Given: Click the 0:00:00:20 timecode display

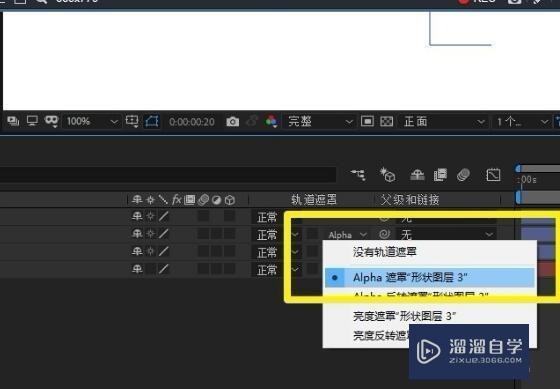Looking at the screenshot, I should click(x=192, y=122).
